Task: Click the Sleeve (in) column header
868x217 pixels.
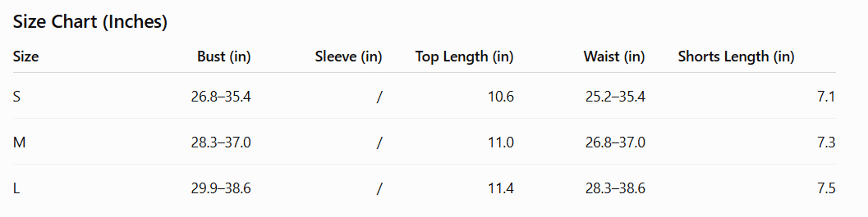Action: coord(348,57)
